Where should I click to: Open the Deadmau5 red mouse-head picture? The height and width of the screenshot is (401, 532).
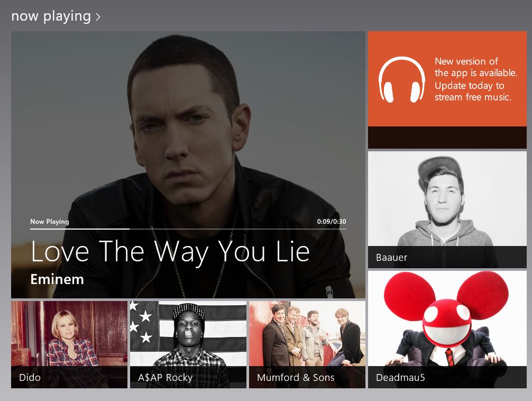point(447,318)
